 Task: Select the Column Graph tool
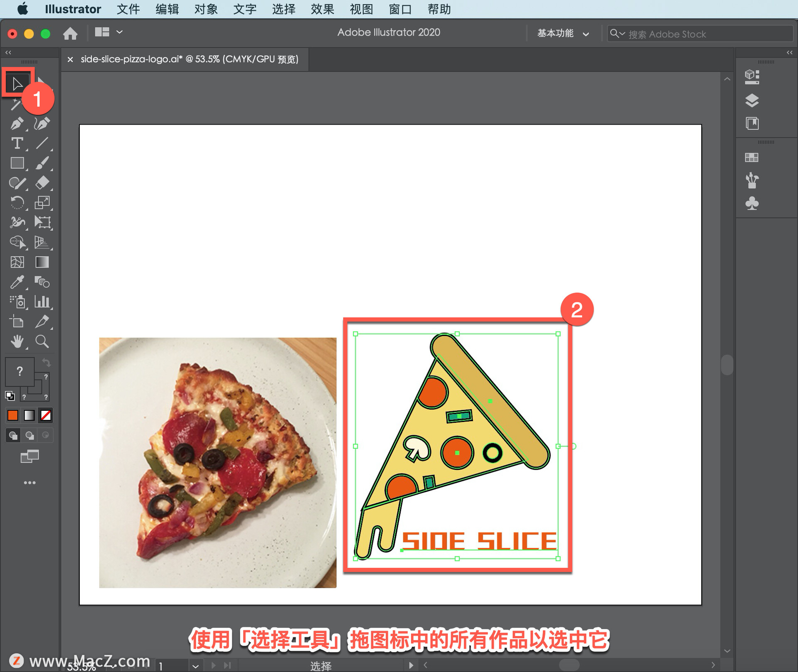tap(42, 302)
